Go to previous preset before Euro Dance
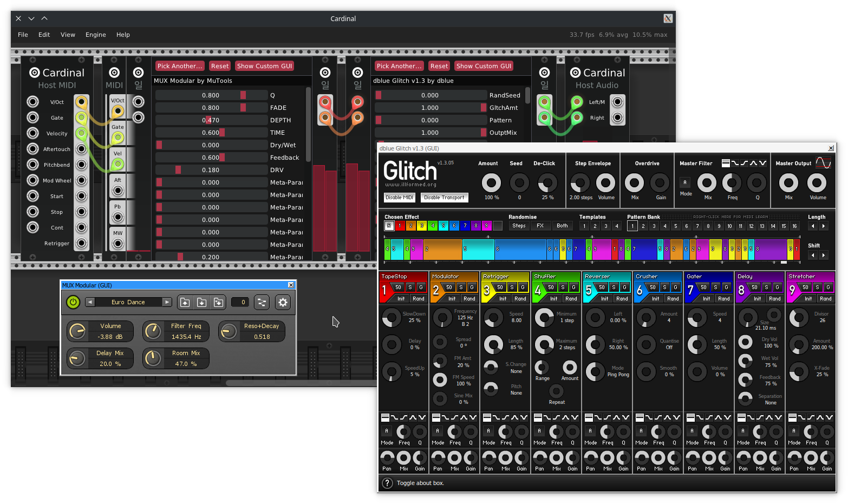Image resolution: width=848 pixels, height=504 pixels. [x=90, y=302]
